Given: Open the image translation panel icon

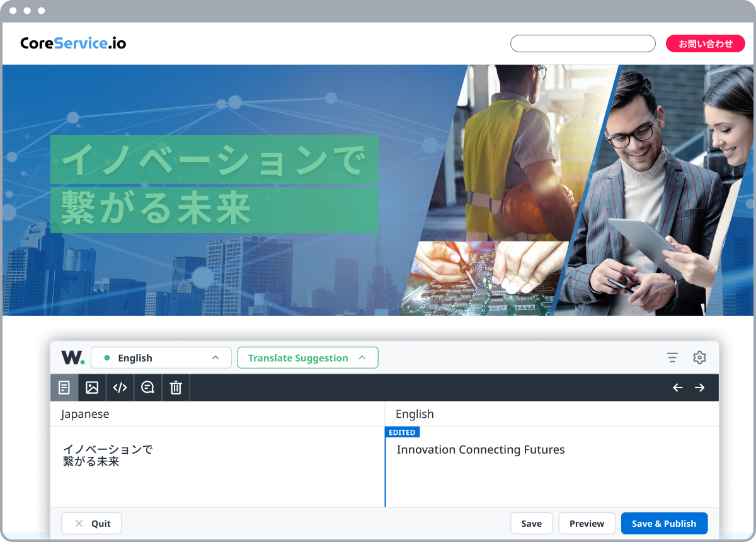Looking at the screenshot, I should coord(91,387).
